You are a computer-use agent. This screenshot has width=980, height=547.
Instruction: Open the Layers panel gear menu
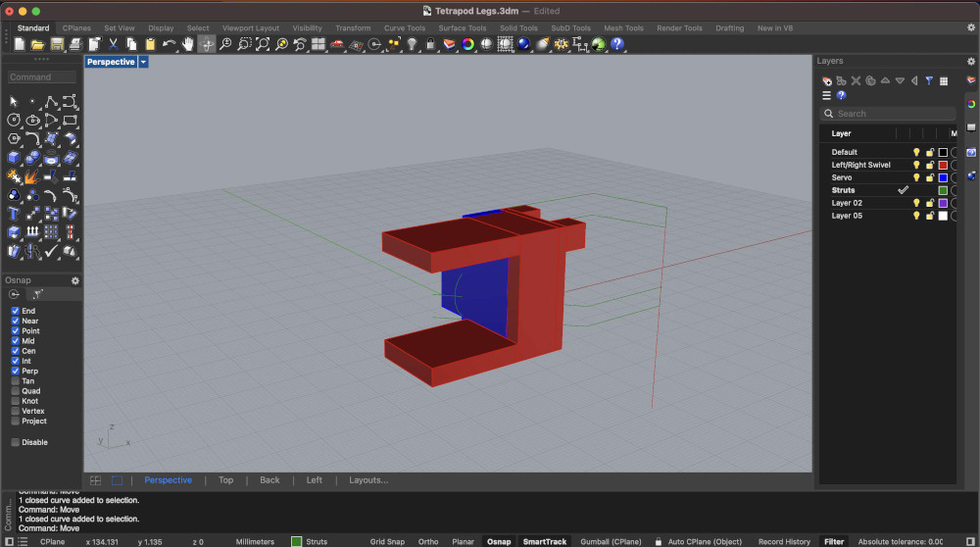(970, 61)
